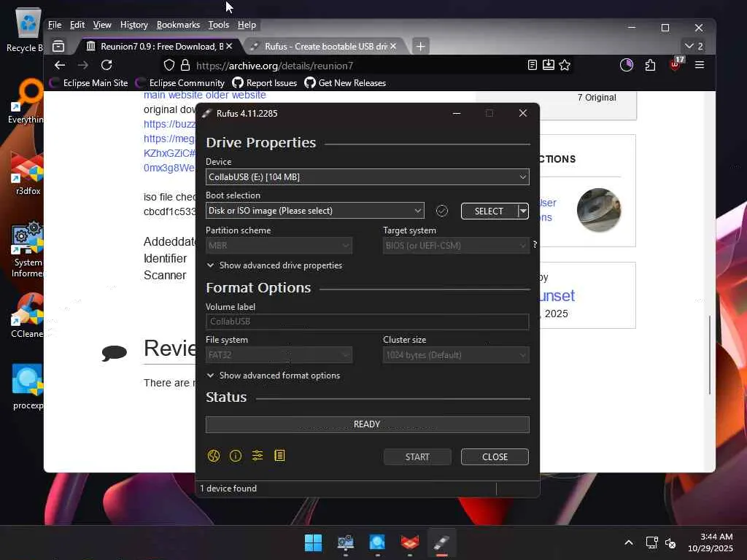Click the muted volume tray icon
This screenshot has height=560, width=747.
click(x=671, y=542)
